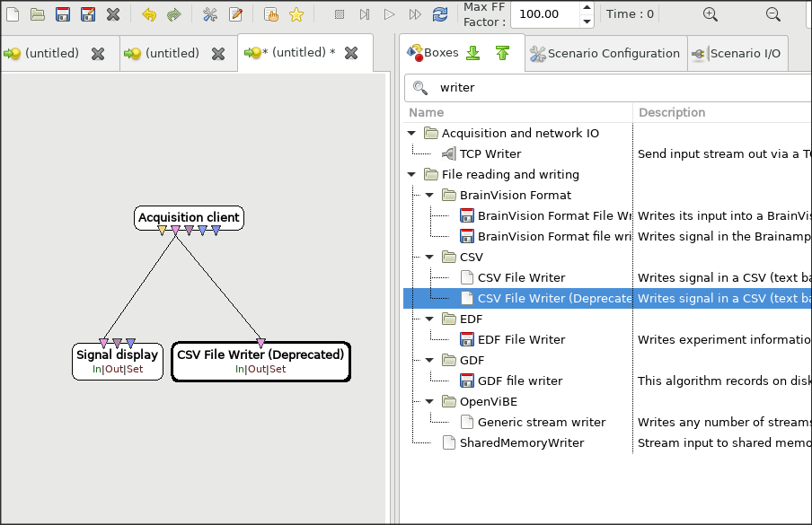Increase the Max FF Factor value

587,8
